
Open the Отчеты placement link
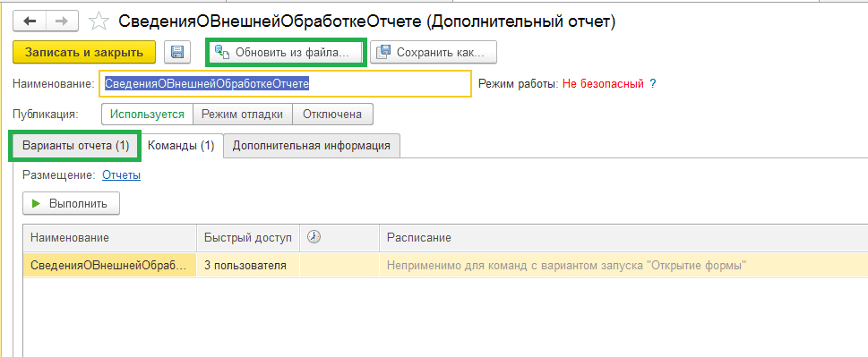point(121,175)
